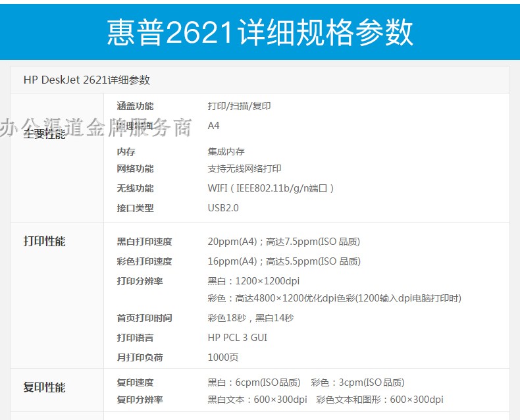Click the value 打印/扫描/复印
The image size is (520, 420).
pos(239,106)
